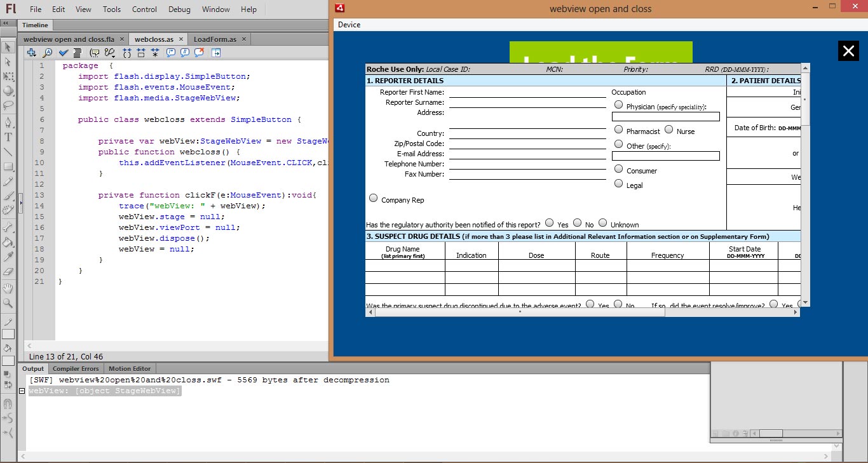Select the Hand tool in tools panel
This screenshot has height=463, width=868.
(x=8, y=288)
